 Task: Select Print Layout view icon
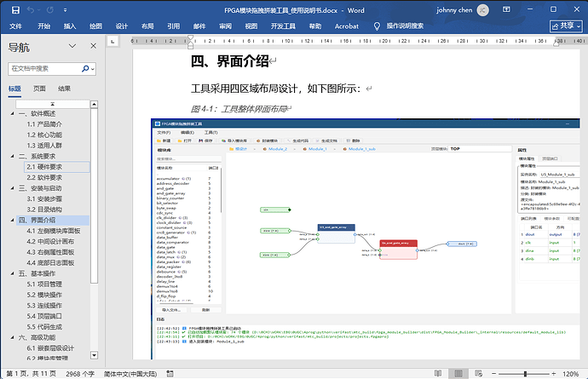coord(458,373)
